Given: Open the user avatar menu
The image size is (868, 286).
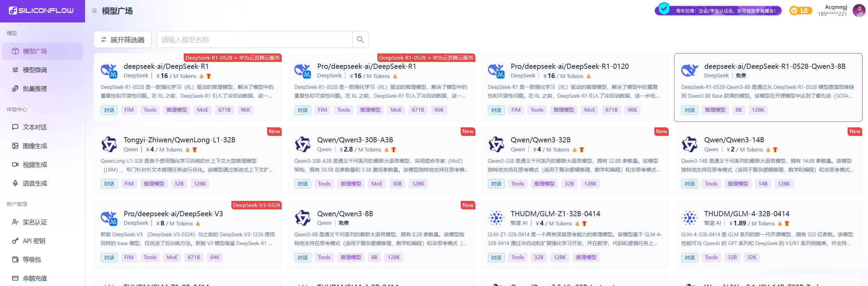Looking at the screenshot, I should pos(859,11).
